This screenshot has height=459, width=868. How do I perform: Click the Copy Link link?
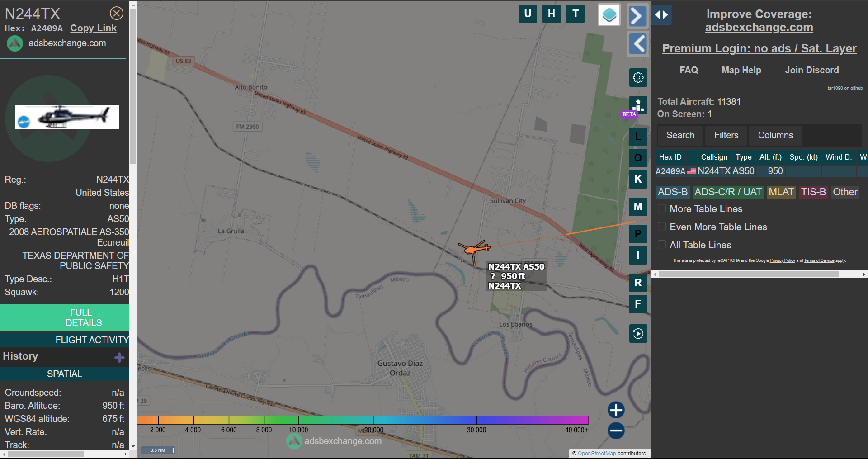(93, 28)
